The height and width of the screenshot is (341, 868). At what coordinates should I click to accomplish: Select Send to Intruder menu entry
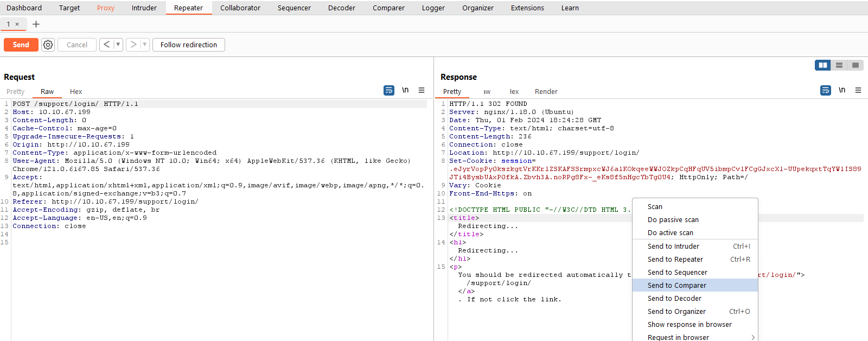695,247
